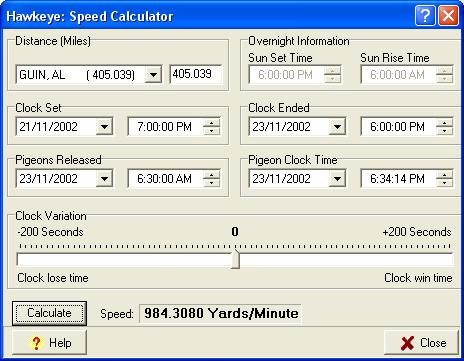464x361 pixels.
Task: Open Help with the question mark button
Action: click(x=49, y=343)
